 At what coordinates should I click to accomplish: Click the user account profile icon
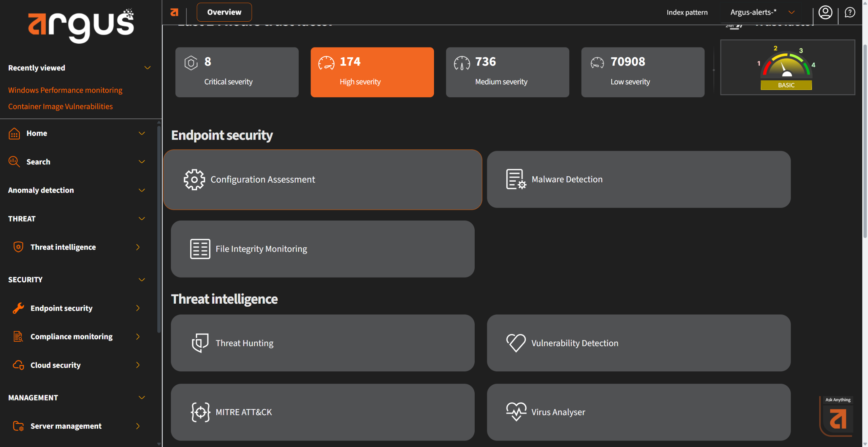825,13
